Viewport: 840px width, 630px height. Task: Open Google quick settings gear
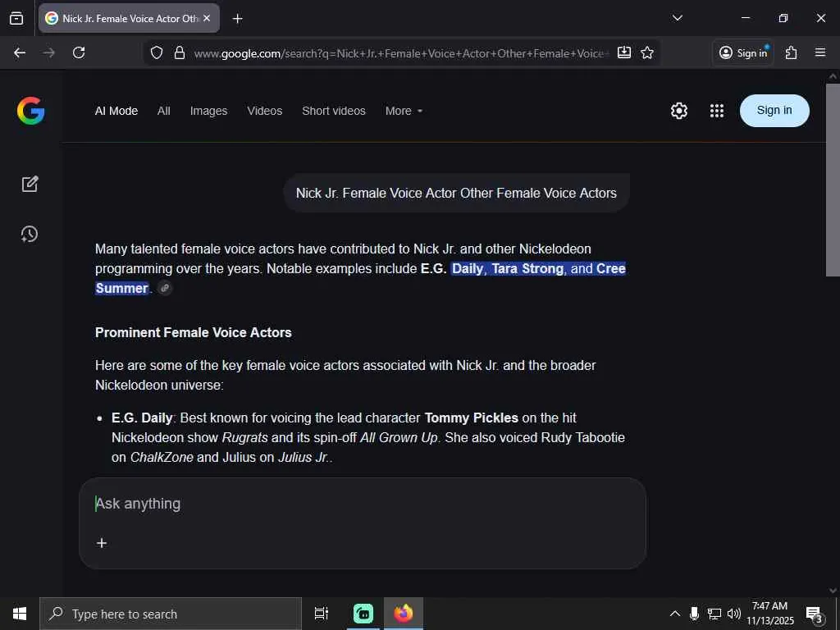(678, 111)
